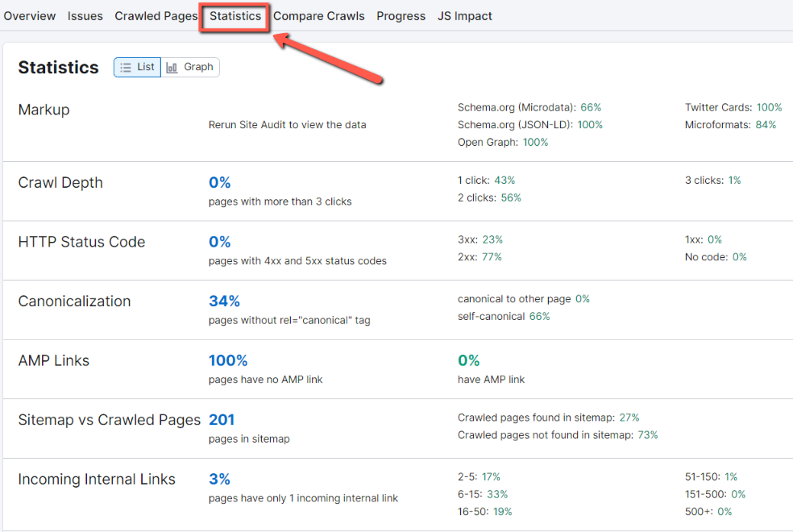Select the Compare Crawls tab
This screenshot has width=793, height=532.
coord(318,15)
